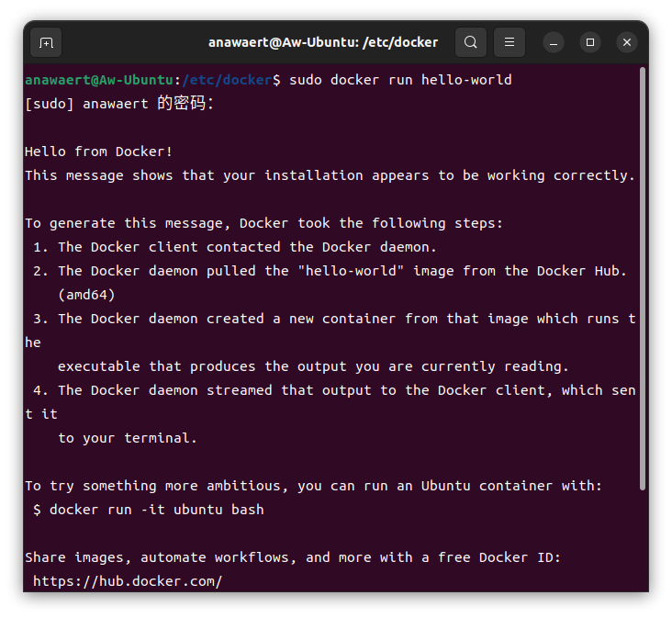Click the terminal's vertical scrollbar
The height and width of the screenshot is (618, 672).
[643, 275]
